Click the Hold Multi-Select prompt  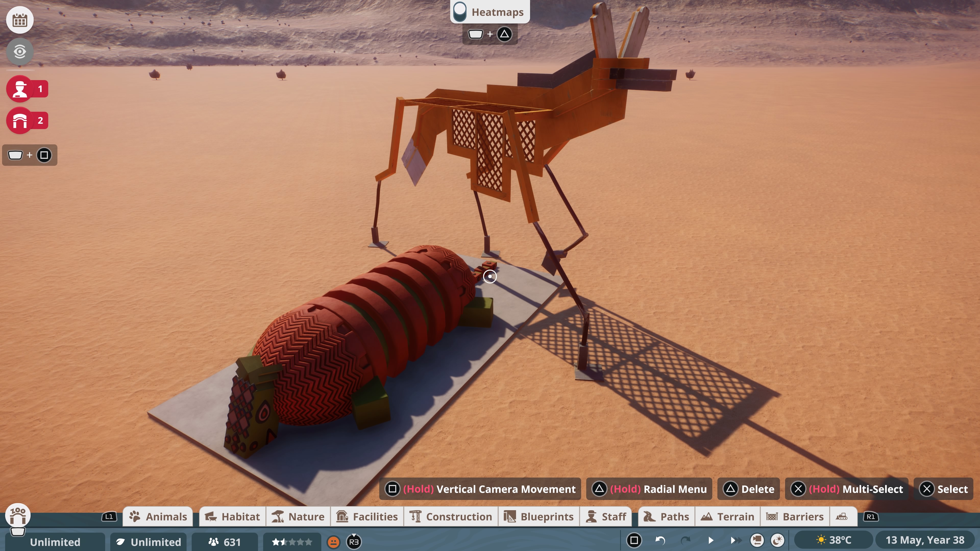(x=847, y=489)
